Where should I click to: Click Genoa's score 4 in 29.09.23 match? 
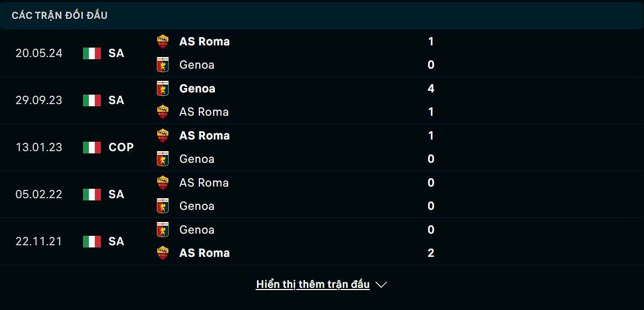[431, 89]
